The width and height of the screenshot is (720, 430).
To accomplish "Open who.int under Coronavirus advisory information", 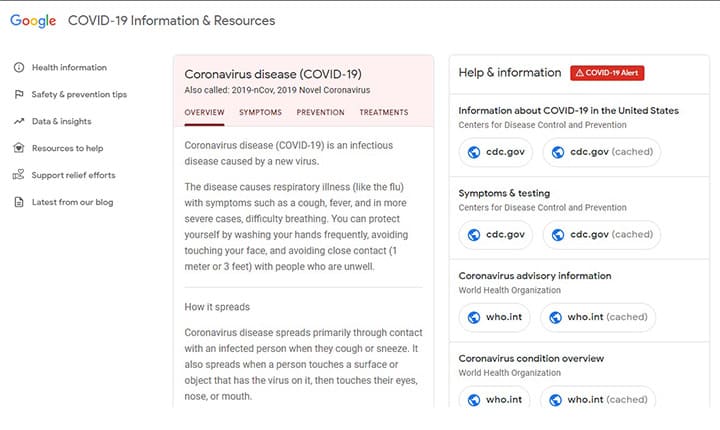I will (494, 317).
